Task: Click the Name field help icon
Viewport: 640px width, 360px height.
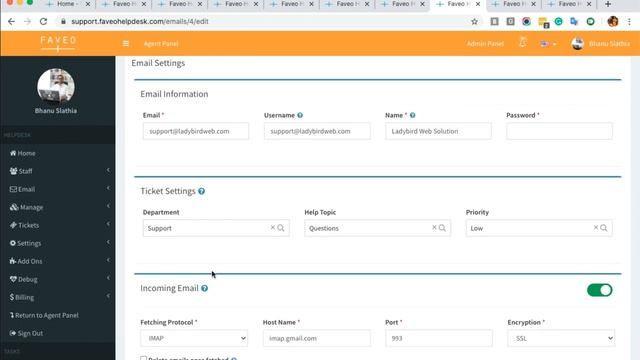Action: (413, 115)
